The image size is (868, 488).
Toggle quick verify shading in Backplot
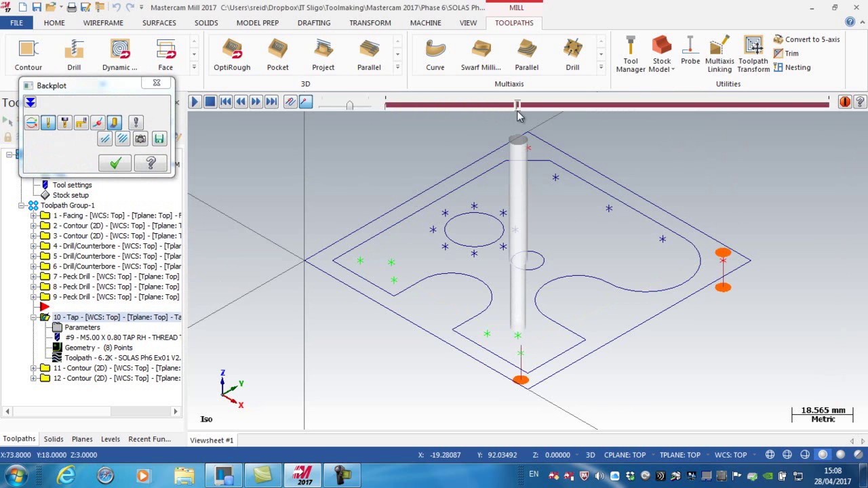point(114,123)
